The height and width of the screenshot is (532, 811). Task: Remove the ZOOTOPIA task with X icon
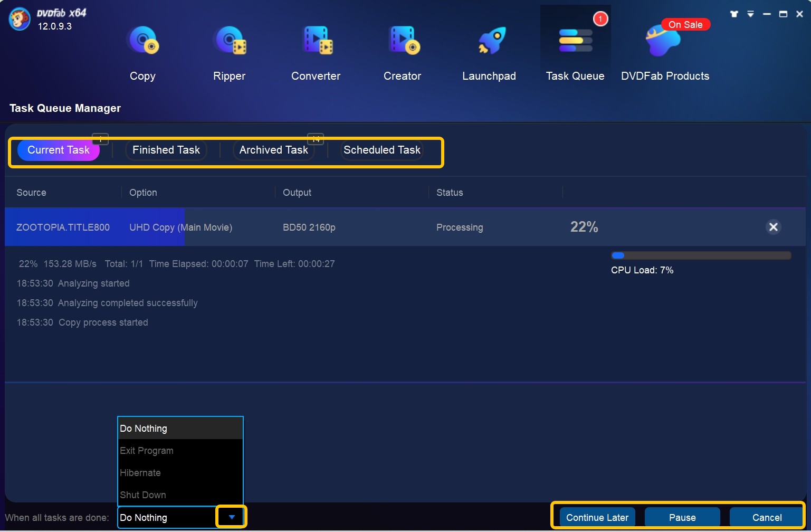click(x=773, y=227)
